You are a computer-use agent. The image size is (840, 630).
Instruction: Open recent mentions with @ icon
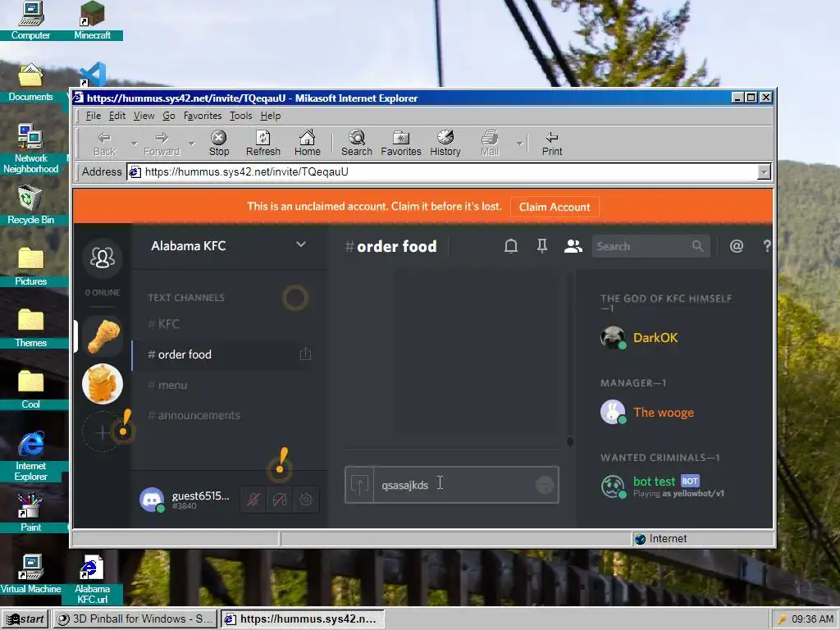(737, 246)
